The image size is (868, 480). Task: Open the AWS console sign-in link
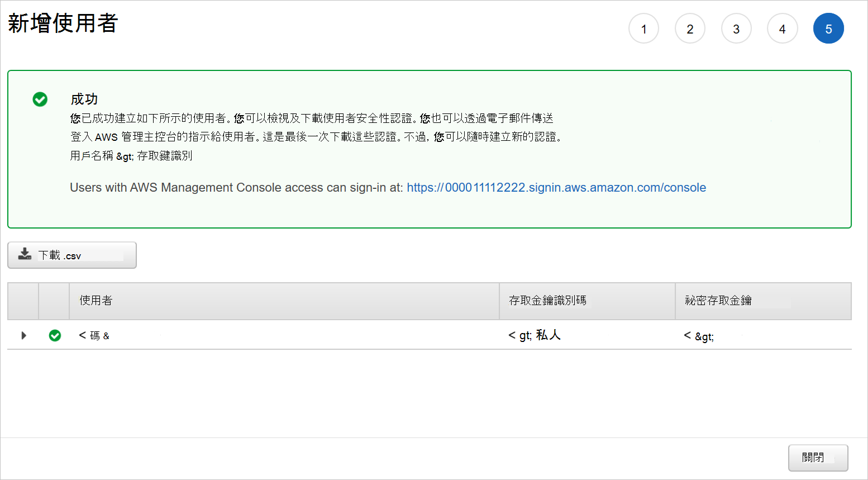pos(556,188)
